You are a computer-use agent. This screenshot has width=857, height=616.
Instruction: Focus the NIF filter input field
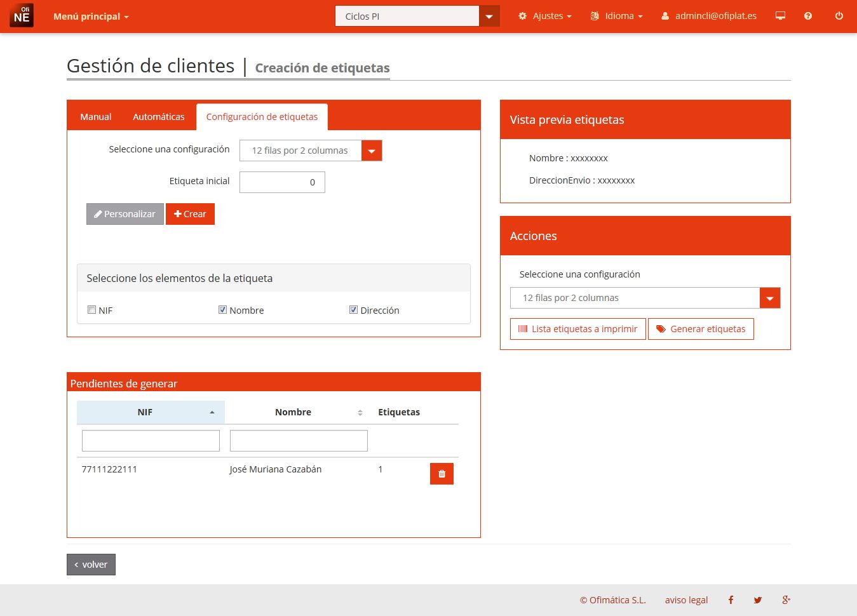pos(151,441)
